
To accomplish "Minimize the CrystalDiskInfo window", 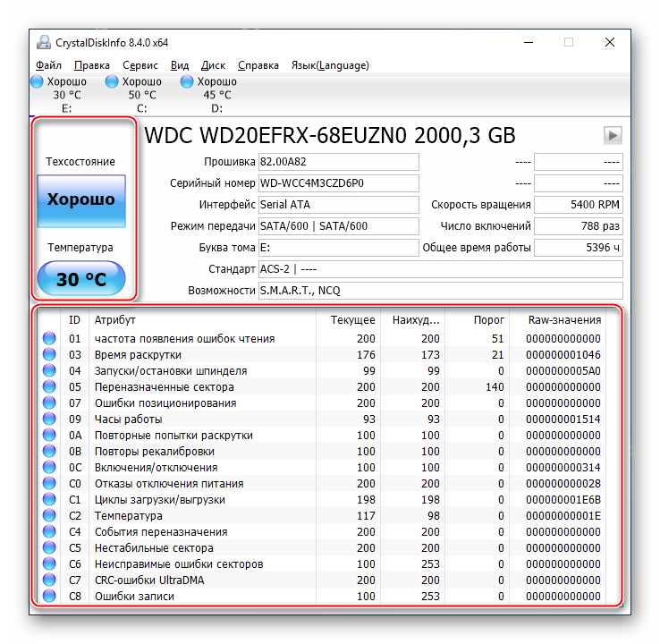I will (x=529, y=43).
